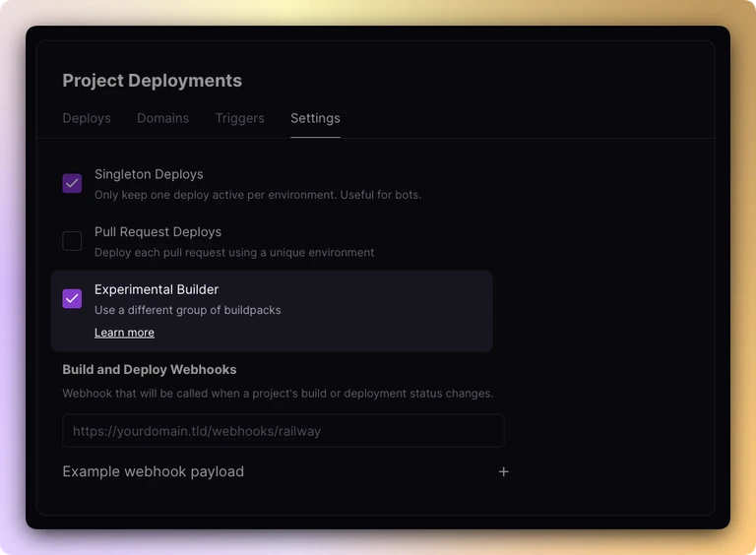Open the Deploys tab
Screen dimensions: 756x555
point(87,118)
